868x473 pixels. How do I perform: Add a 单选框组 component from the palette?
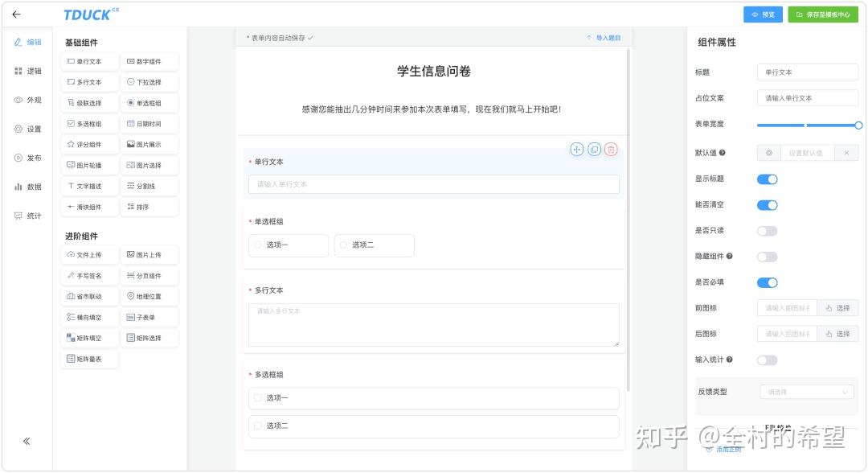[149, 103]
